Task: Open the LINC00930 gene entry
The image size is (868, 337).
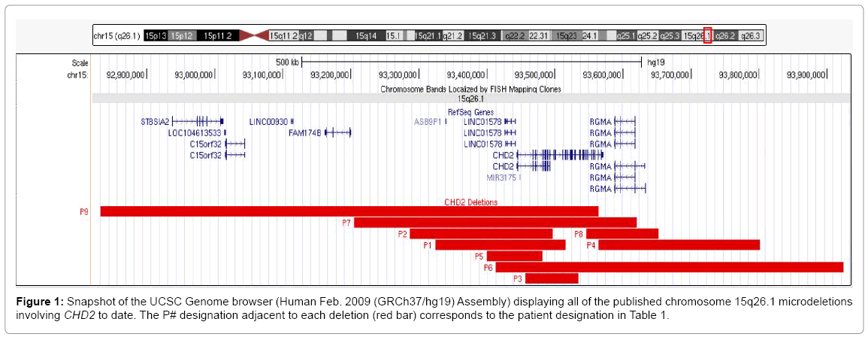Action: click(x=269, y=121)
